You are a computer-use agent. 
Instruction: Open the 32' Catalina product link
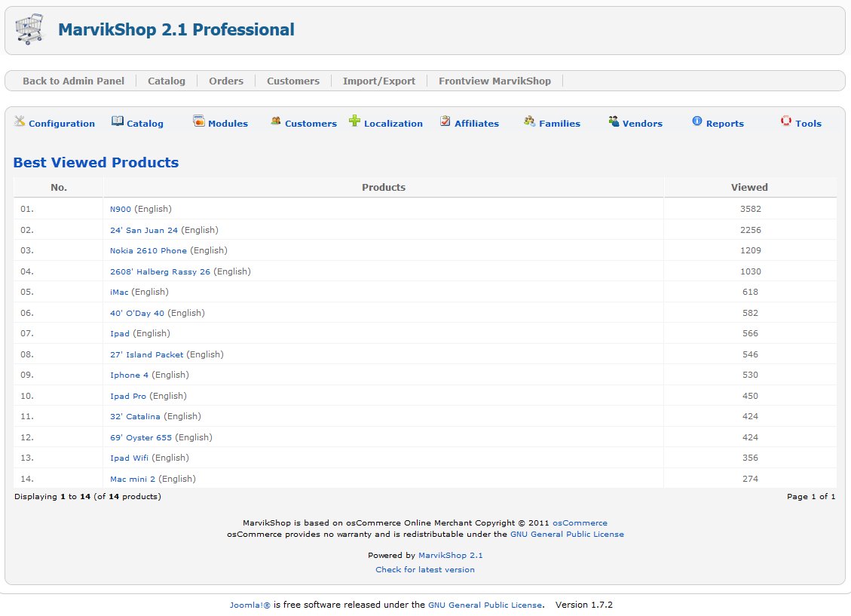(x=135, y=417)
